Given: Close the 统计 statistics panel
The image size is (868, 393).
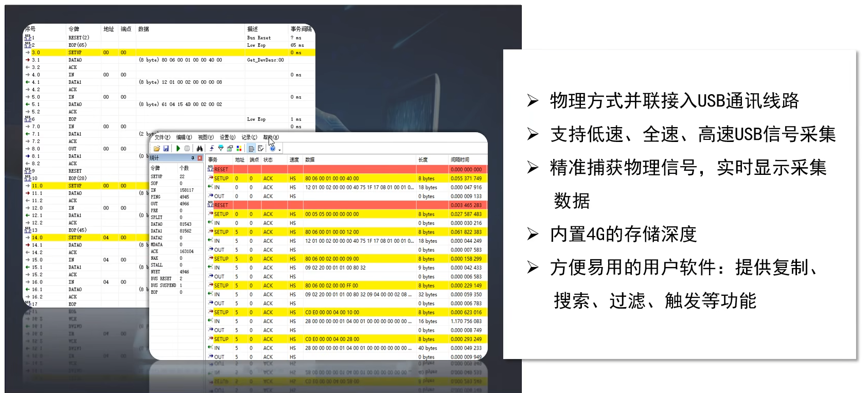Looking at the screenshot, I should coord(200,158).
